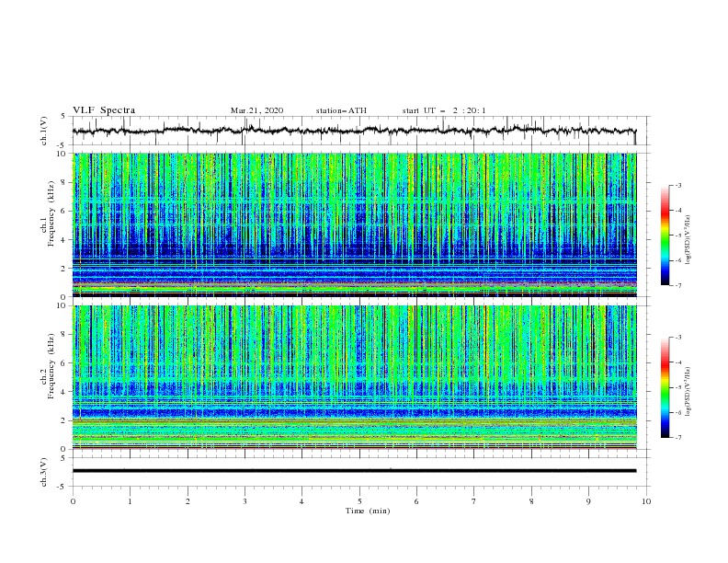
Task: Click the ch.1 "Frequency (kHz)" axis label
Action: [x=51, y=212]
